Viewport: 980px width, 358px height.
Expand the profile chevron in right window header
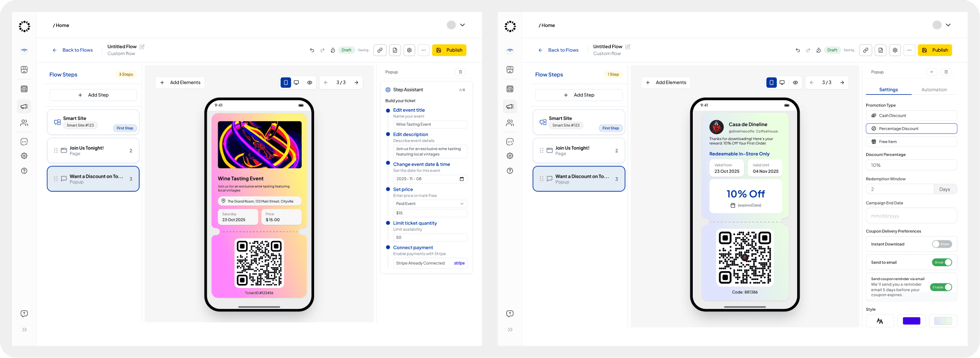(948, 25)
